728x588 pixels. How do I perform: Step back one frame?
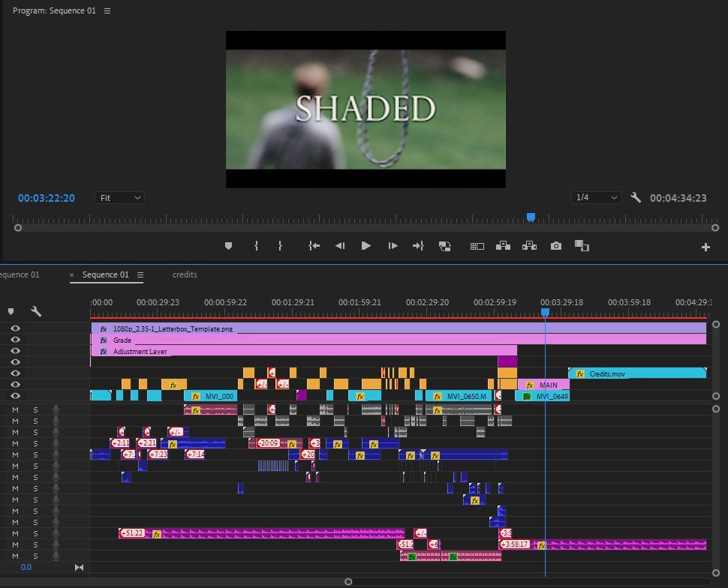click(x=340, y=246)
